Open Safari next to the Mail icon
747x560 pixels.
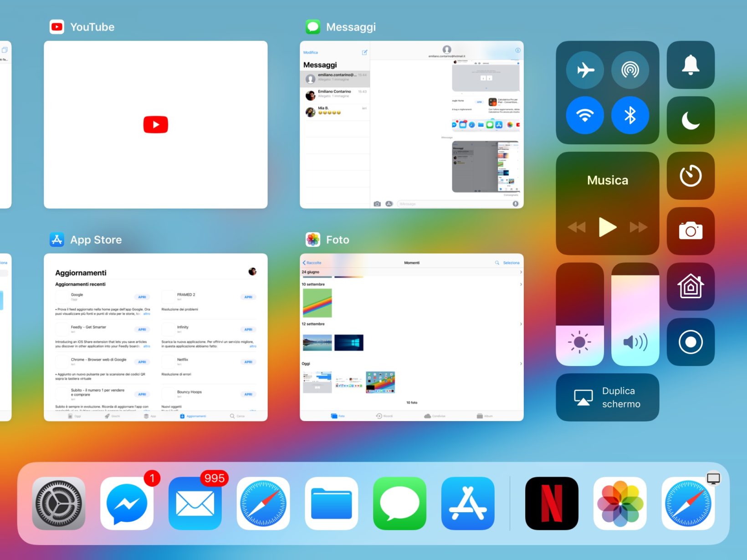[263, 503]
